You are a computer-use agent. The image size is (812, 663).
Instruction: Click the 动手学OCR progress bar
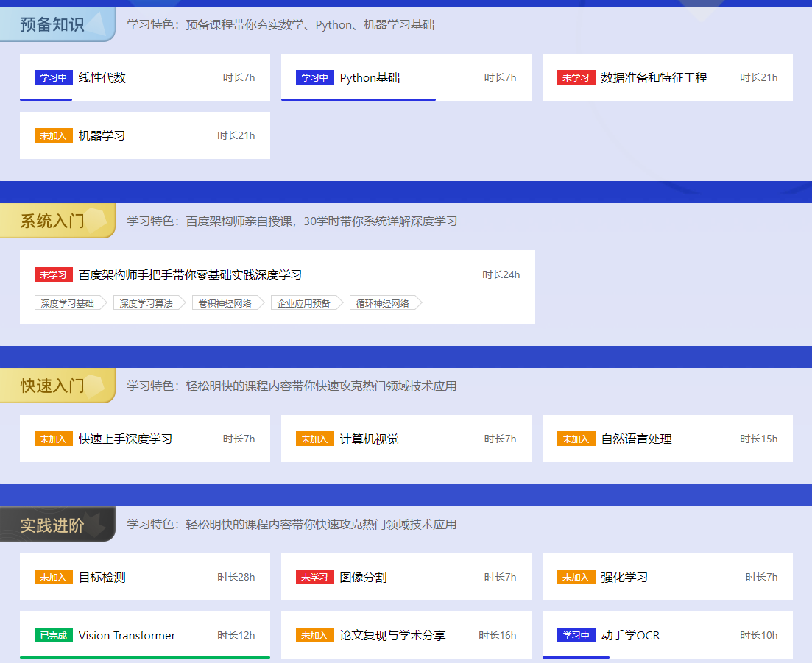[576, 657]
